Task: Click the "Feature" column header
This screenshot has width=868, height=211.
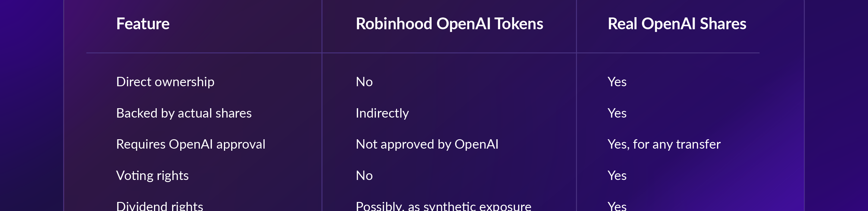Action: (143, 24)
